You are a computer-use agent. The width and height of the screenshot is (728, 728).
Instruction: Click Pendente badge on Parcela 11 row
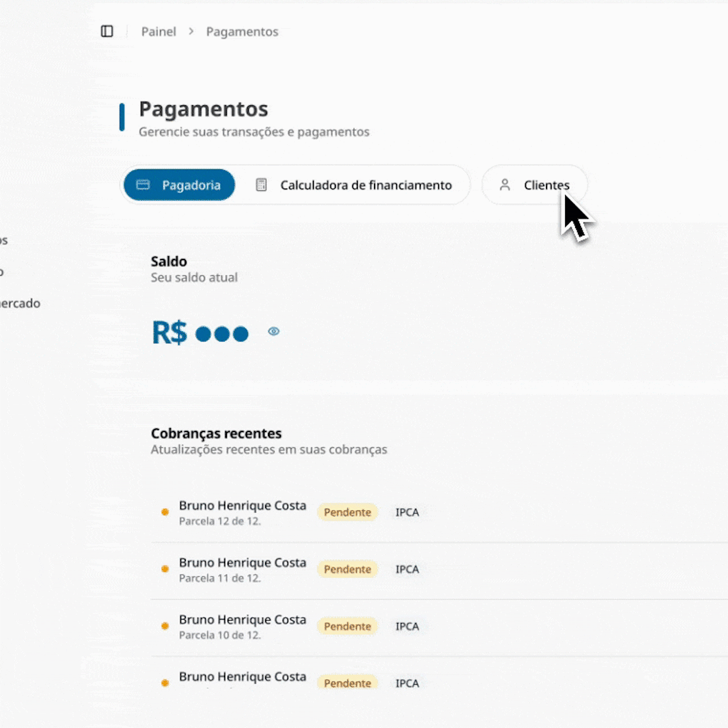(x=347, y=569)
